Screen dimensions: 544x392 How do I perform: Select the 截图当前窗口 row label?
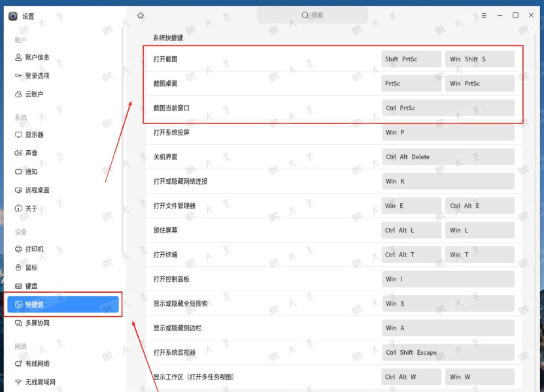(171, 108)
